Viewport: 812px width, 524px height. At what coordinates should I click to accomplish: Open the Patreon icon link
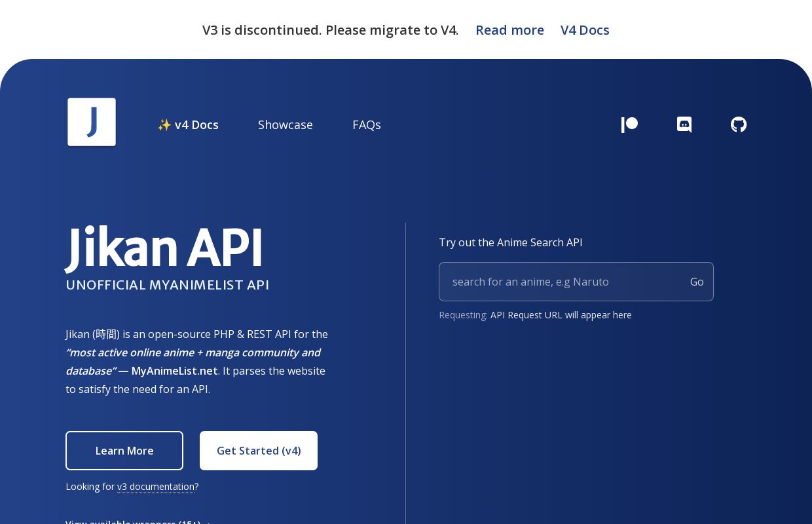[x=629, y=124]
